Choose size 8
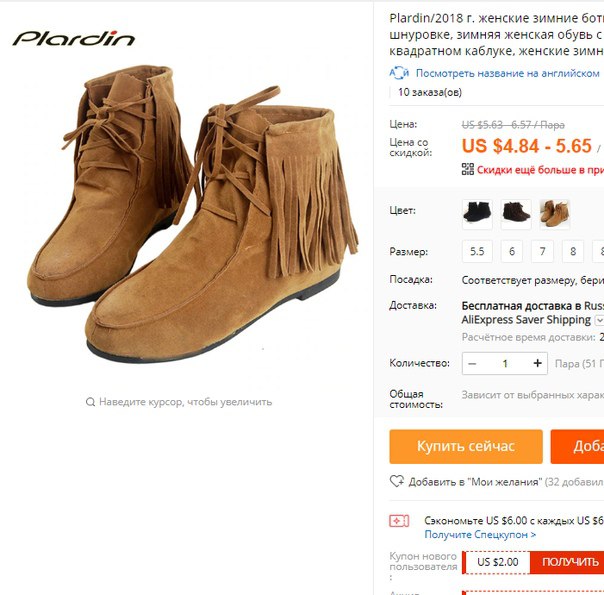604x595 pixels. (573, 251)
